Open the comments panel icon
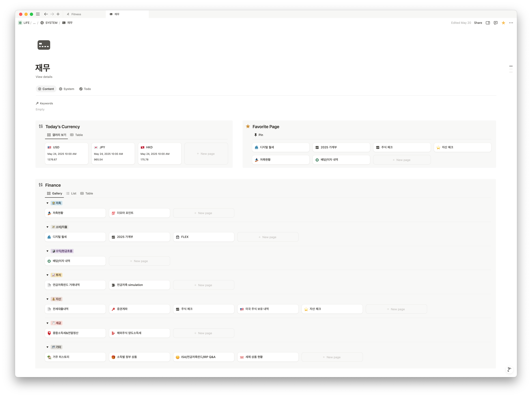Screen dimensions: 532x397 (x=495, y=23)
